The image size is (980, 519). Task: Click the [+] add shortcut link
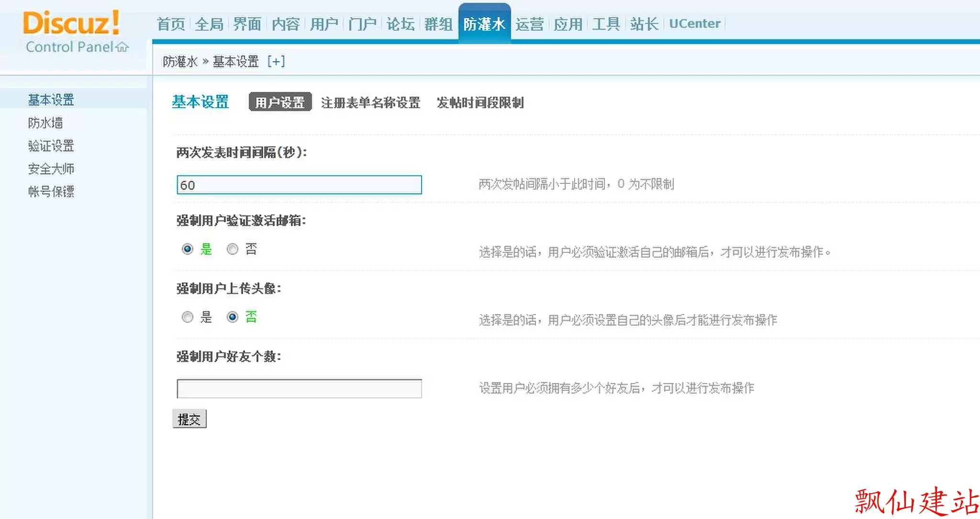[x=276, y=61]
